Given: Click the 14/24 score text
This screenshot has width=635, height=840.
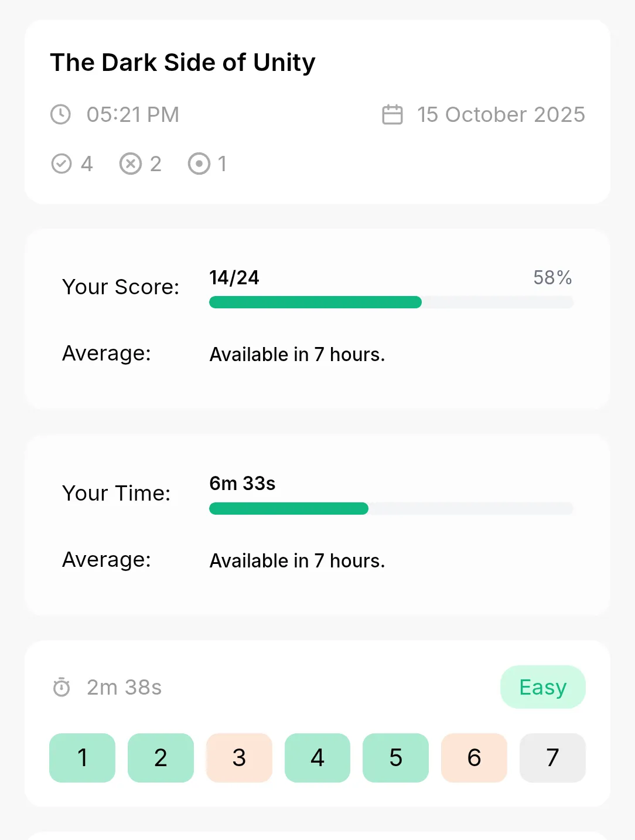Looking at the screenshot, I should tap(234, 277).
